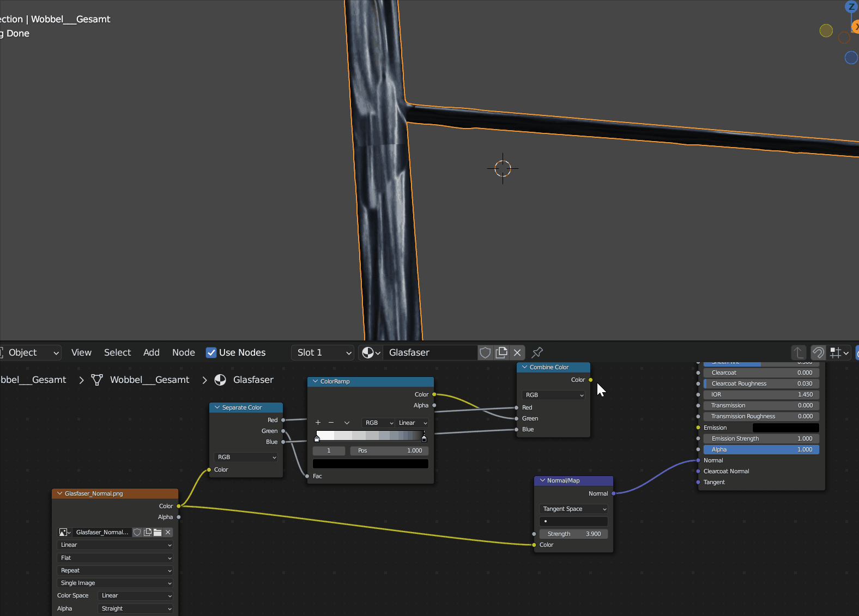Collapse the Normal Map node
859x616 pixels.
tap(542, 480)
